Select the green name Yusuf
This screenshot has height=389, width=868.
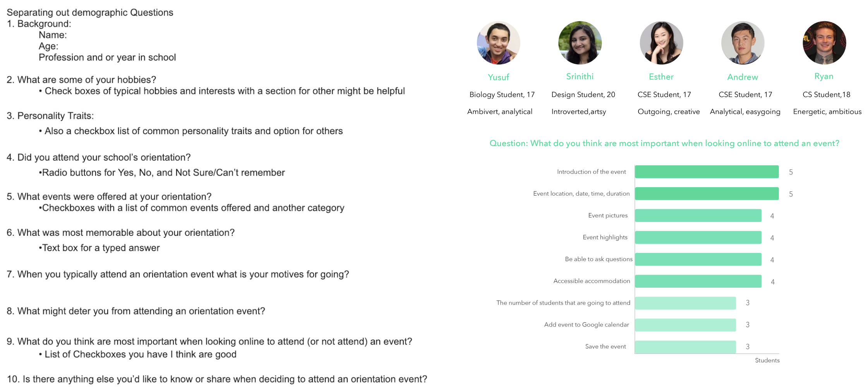(498, 77)
